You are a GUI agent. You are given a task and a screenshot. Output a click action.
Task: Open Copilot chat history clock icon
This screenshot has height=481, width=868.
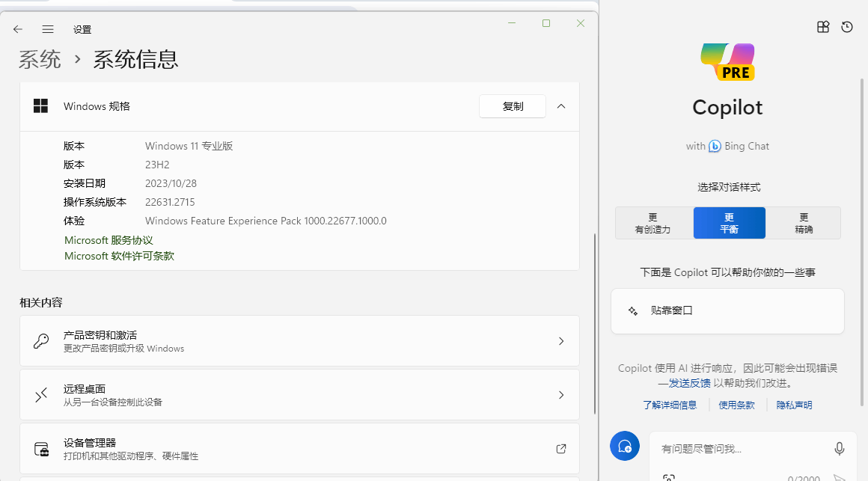(x=847, y=27)
